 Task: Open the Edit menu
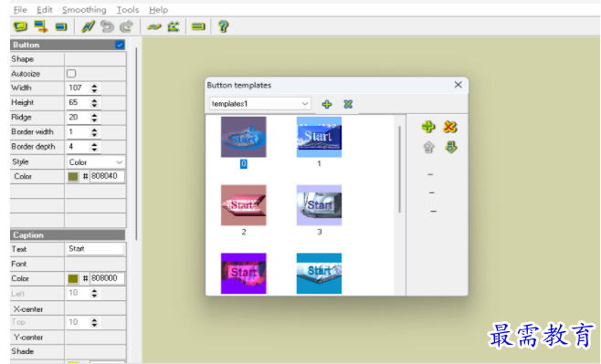[45, 9]
